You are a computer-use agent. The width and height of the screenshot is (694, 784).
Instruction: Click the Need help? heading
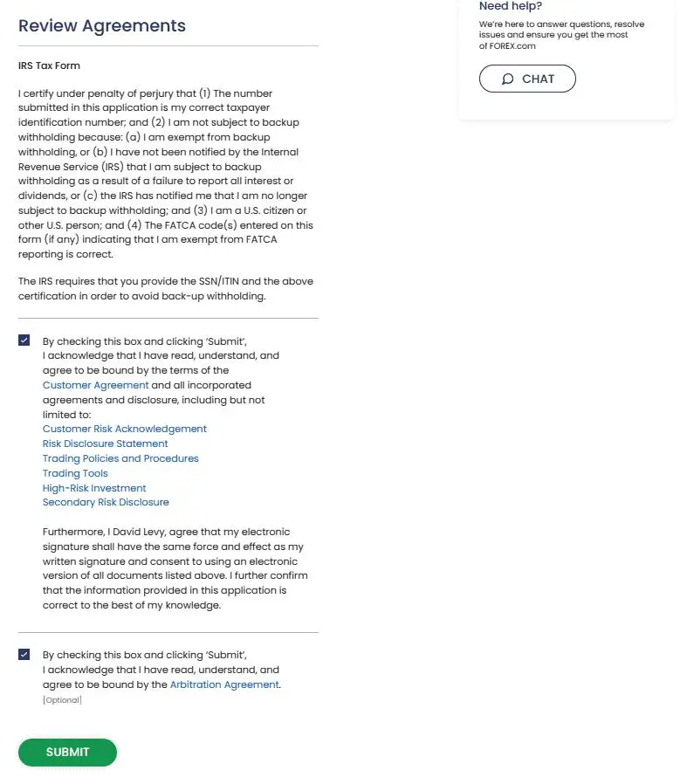coord(511,6)
